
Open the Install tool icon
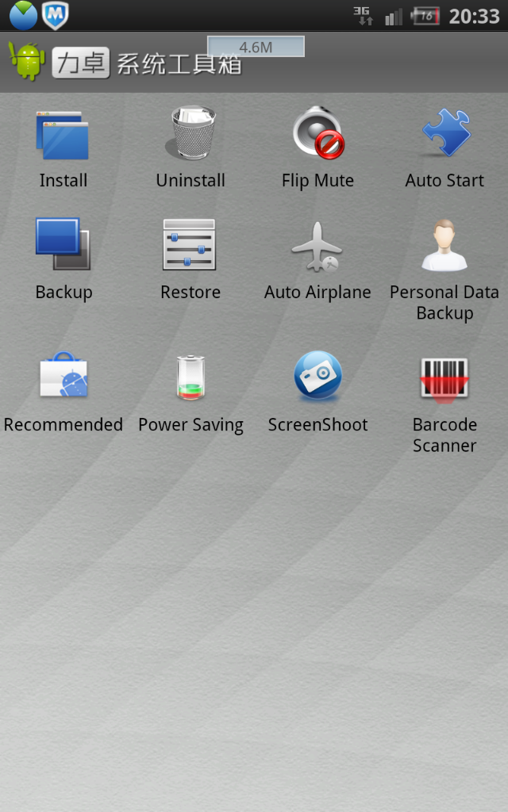tap(63, 136)
